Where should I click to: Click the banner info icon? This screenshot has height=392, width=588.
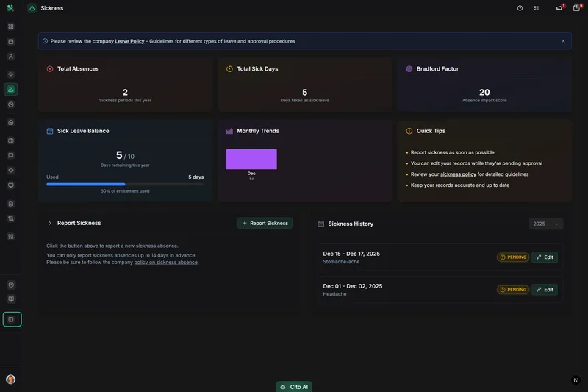pyautogui.click(x=45, y=41)
